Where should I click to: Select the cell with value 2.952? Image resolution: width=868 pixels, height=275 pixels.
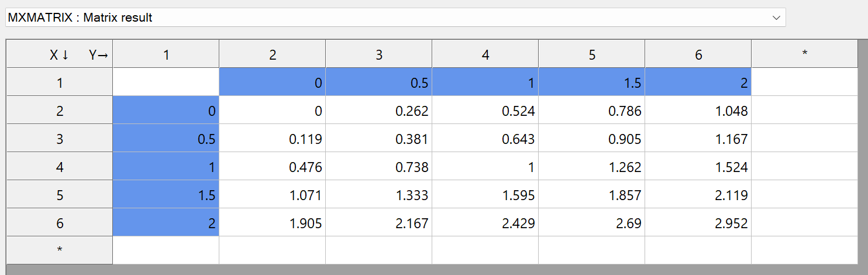point(698,223)
